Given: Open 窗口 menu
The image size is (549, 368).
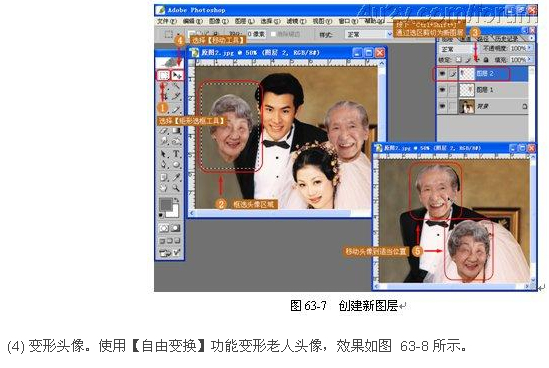Looking at the screenshot, I should [348, 21].
